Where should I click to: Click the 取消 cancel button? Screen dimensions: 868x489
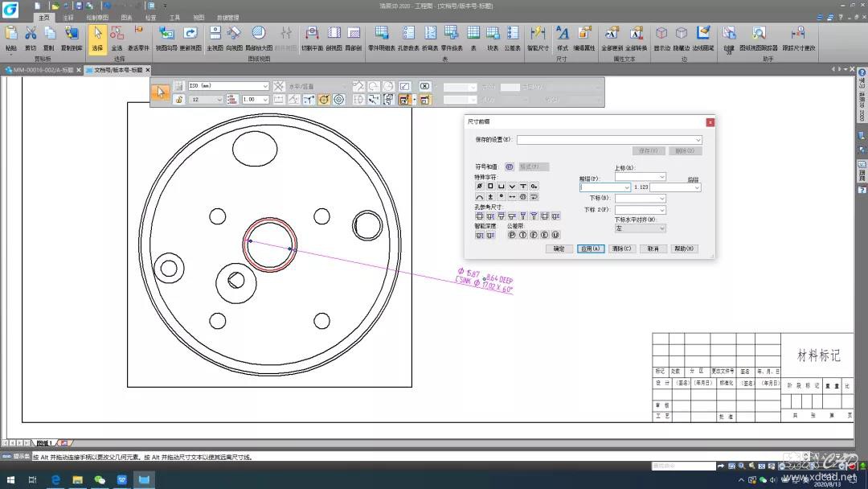point(653,249)
